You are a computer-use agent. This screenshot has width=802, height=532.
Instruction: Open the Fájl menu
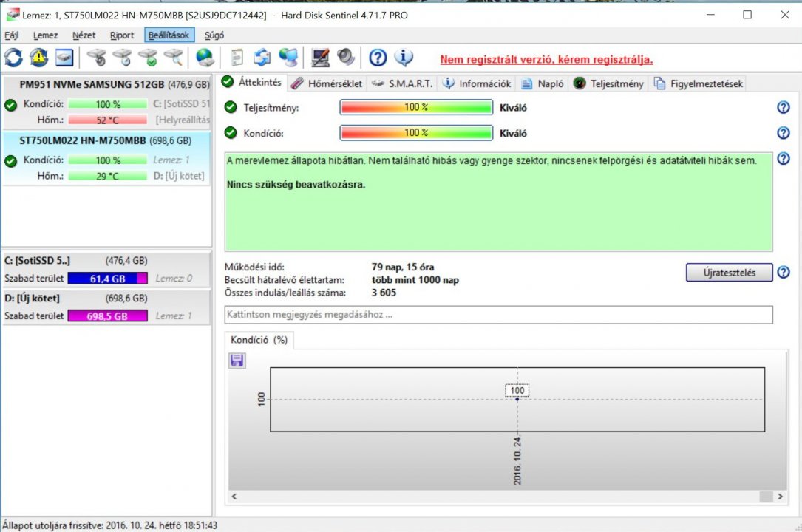click(x=12, y=35)
